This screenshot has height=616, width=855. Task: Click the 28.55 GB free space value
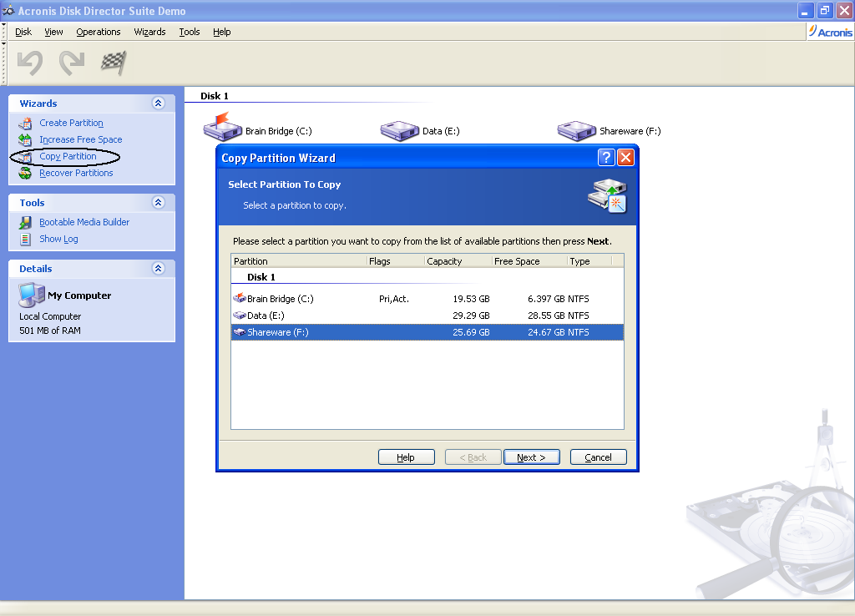tap(546, 315)
